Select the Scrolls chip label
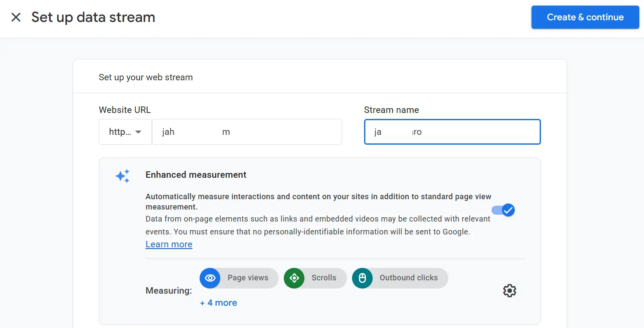Viewport: 644px width, 328px height. [x=324, y=278]
